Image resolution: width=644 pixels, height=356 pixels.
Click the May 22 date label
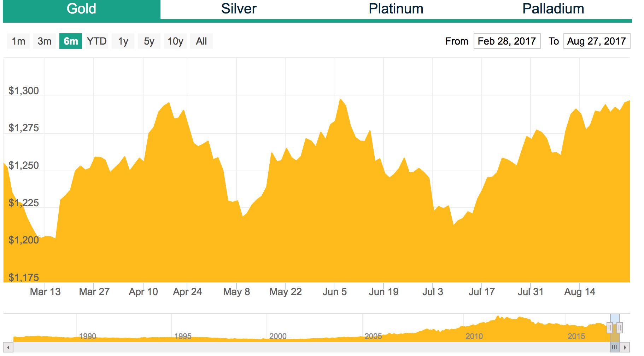[286, 292]
